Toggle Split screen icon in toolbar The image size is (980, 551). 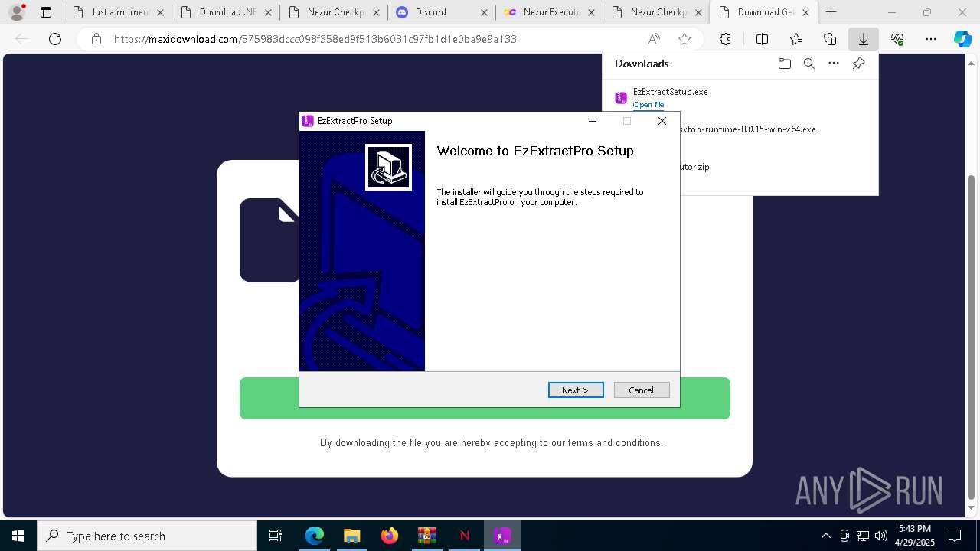pyautogui.click(x=762, y=39)
